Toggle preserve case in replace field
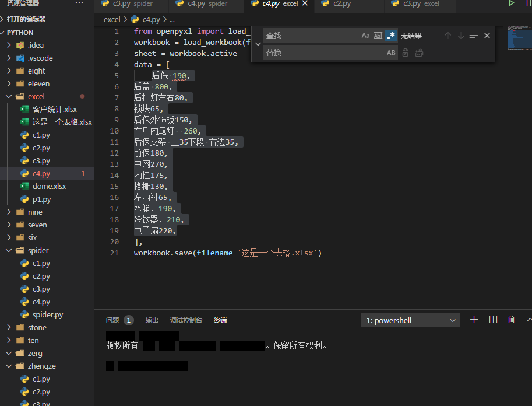The width and height of the screenshot is (532, 406). point(391,52)
